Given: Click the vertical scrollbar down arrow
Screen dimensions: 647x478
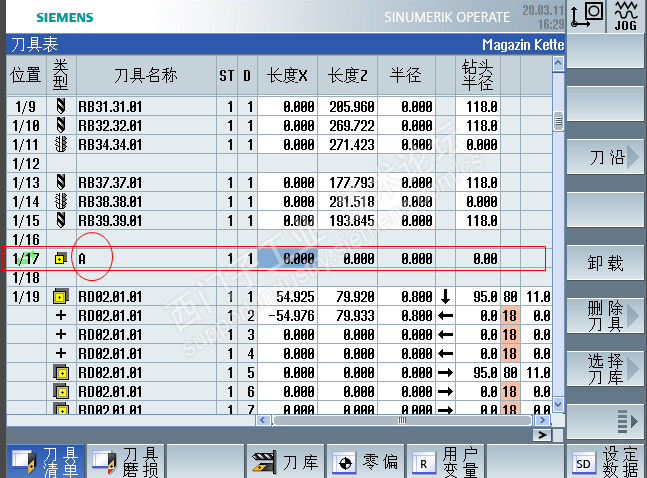Looking at the screenshot, I should point(558,404).
